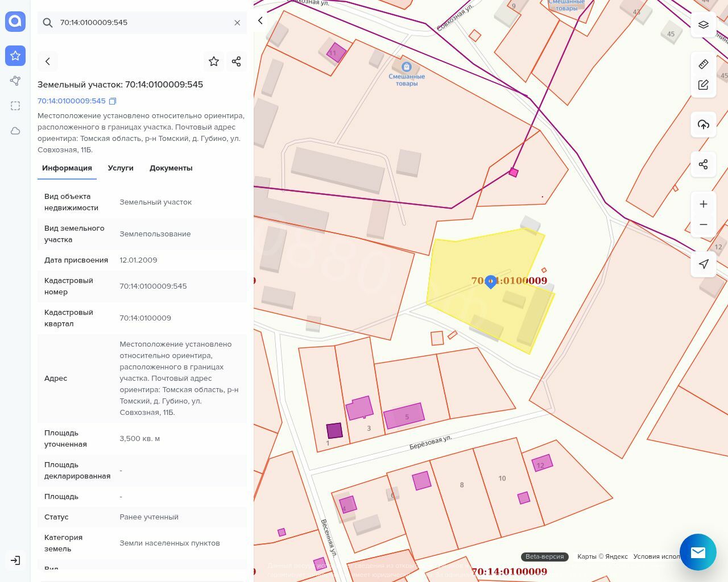Add this land plot to favorites
Viewport: 728px width, 582px height.
pyautogui.click(x=214, y=61)
